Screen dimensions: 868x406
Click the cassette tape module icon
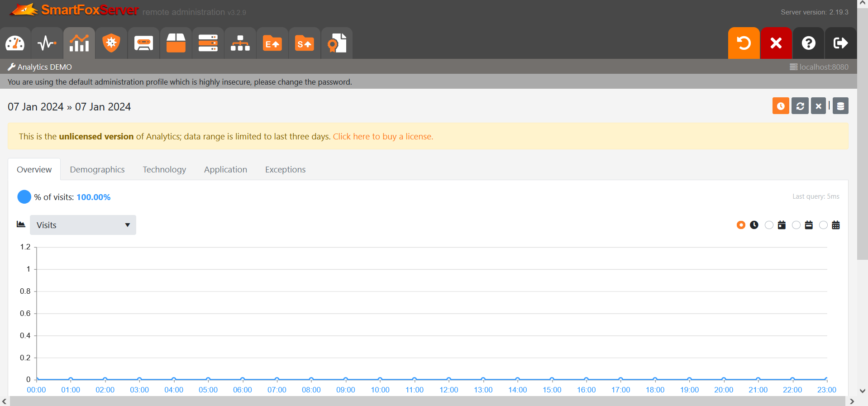pyautogui.click(x=143, y=43)
